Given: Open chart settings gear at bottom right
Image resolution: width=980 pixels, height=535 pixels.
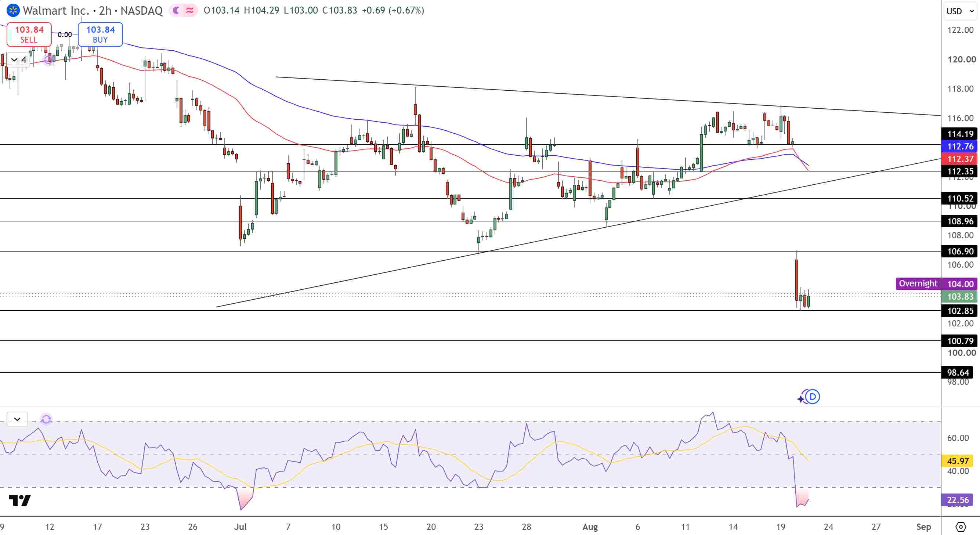Looking at the screenshot, I should coord(961,527).
